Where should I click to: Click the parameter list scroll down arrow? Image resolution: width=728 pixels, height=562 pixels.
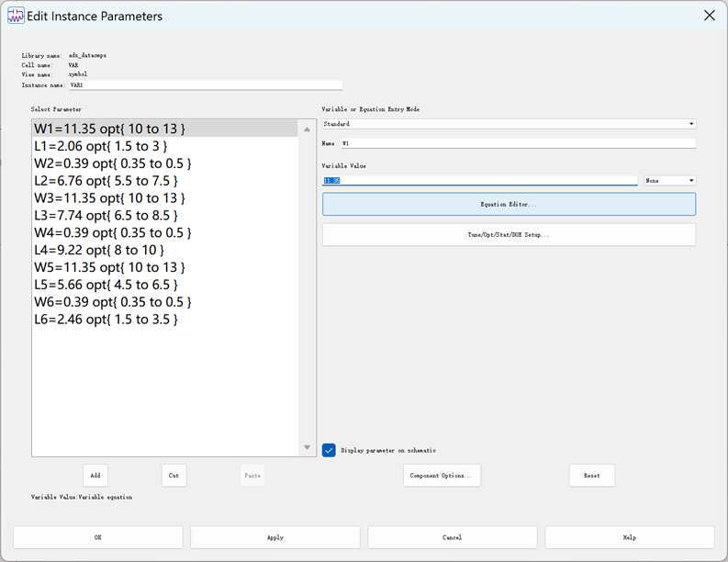pyautogui.click(x=307, y=447)
